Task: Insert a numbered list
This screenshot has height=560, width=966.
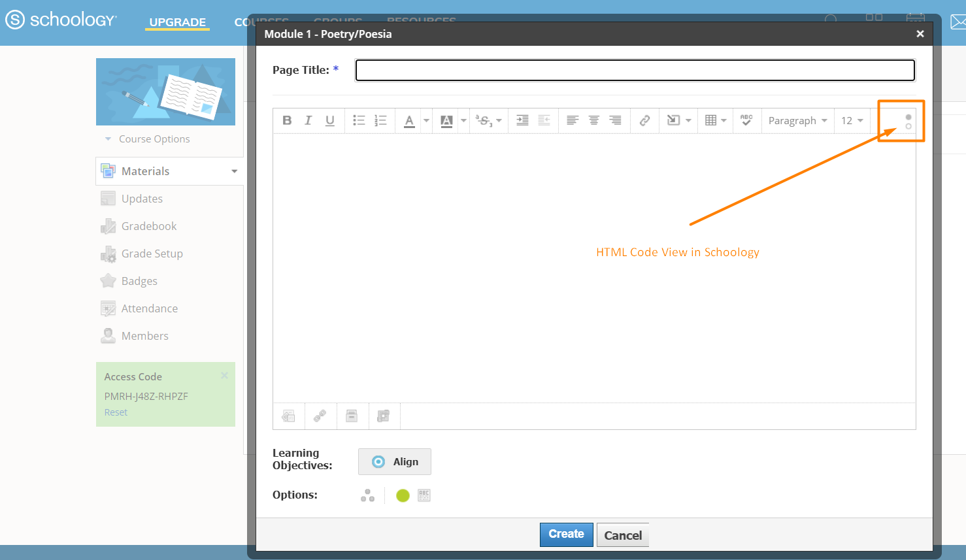Action: (380, 120)
